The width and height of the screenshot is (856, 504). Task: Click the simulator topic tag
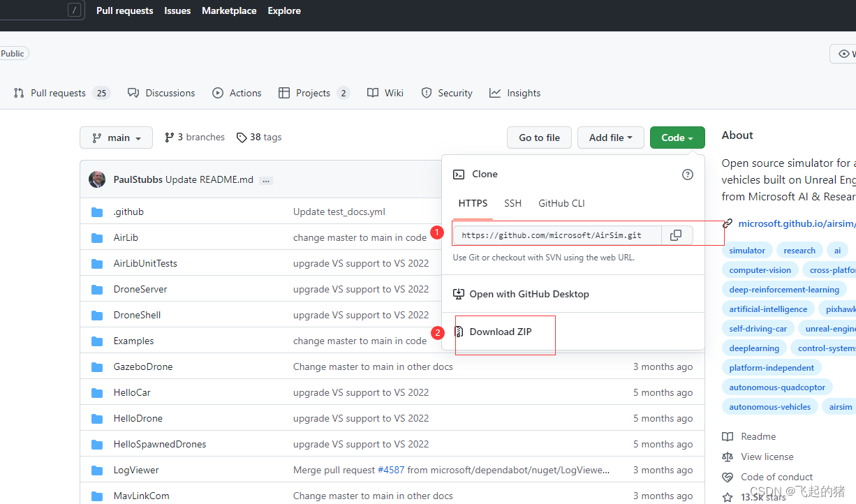(x=747, y=251)
